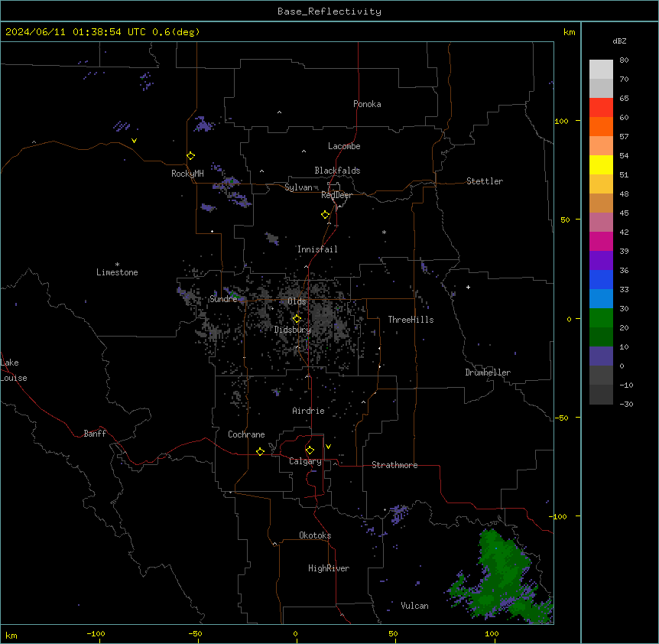Click the Base_Reflectivity title
Screen dimensions: 659x644
click(x=329, y=11)
